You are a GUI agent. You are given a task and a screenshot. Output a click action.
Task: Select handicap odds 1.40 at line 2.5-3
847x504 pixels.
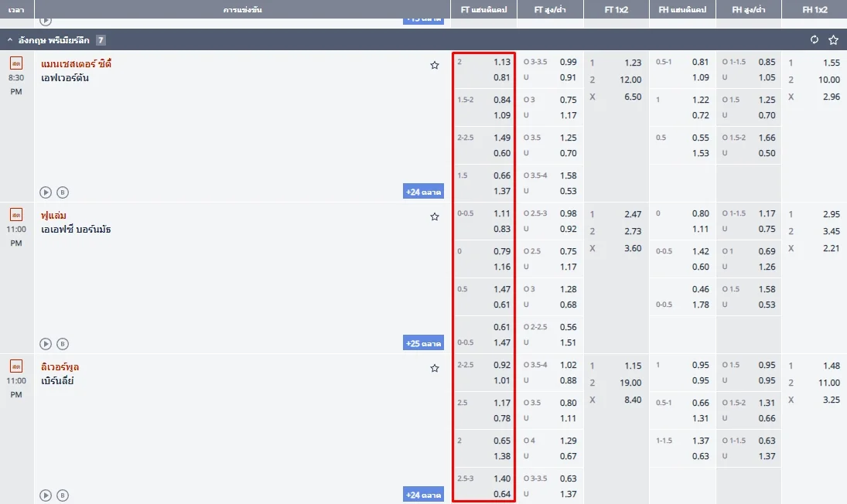tap(502, 478)
